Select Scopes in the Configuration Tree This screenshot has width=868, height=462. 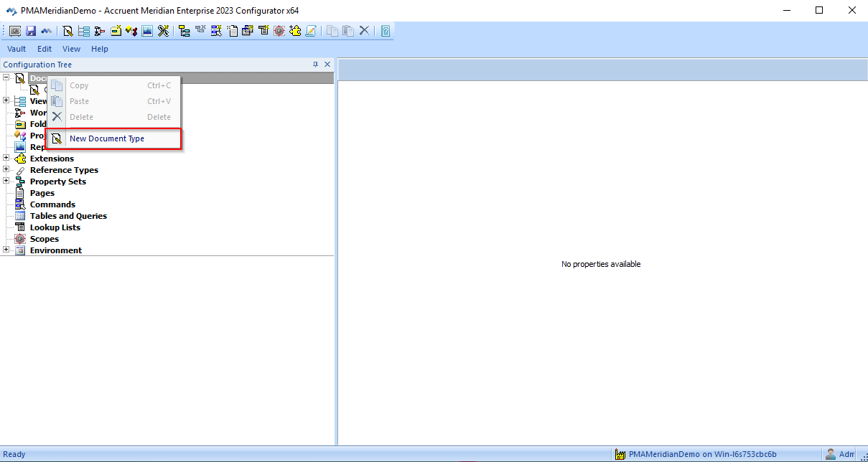click(45, 239)
